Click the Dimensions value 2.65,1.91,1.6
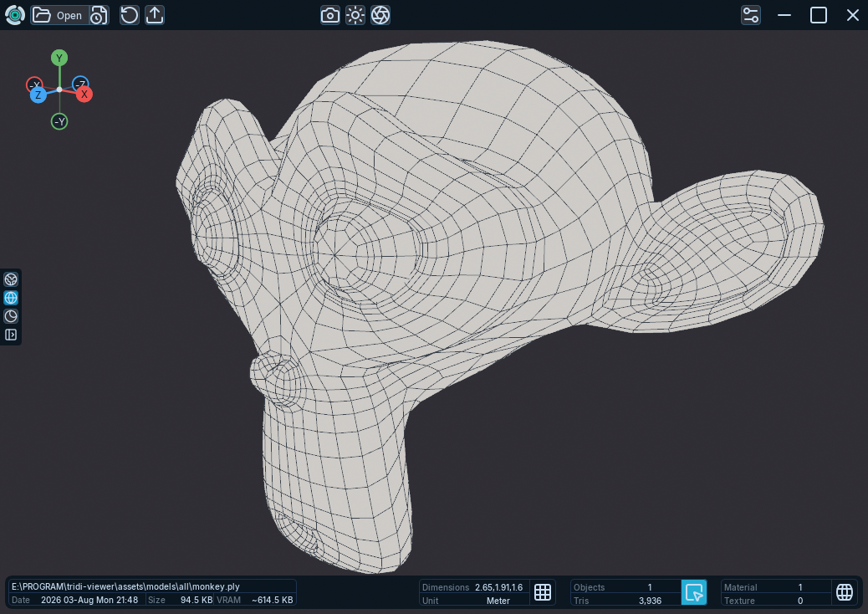 (x=498, y=587)
